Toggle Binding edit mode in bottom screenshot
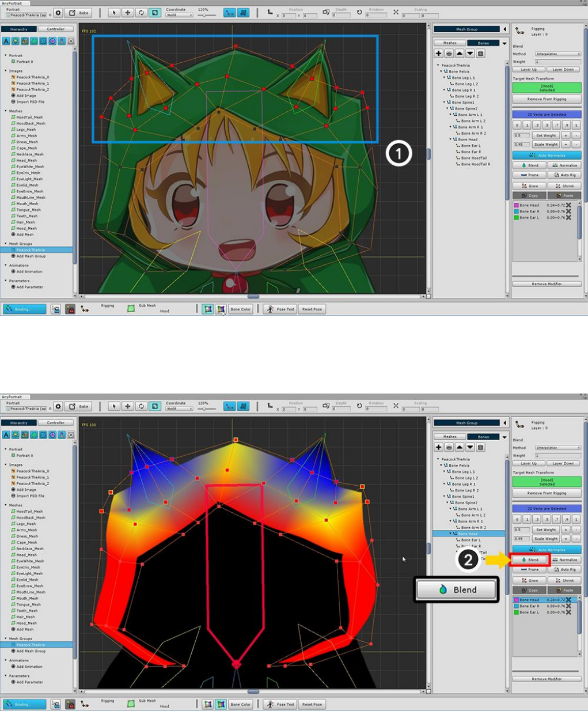Viewport: 588px width, 711px height. (x=24, y=704)
